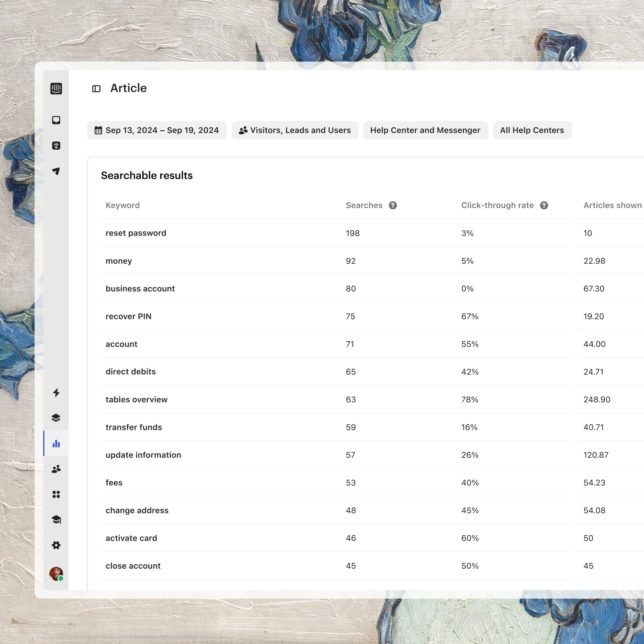Viewport: 644px width, 644px height.
Task: Open the Visitors, Leads and Users audience filter
Action: coord(295,130)
